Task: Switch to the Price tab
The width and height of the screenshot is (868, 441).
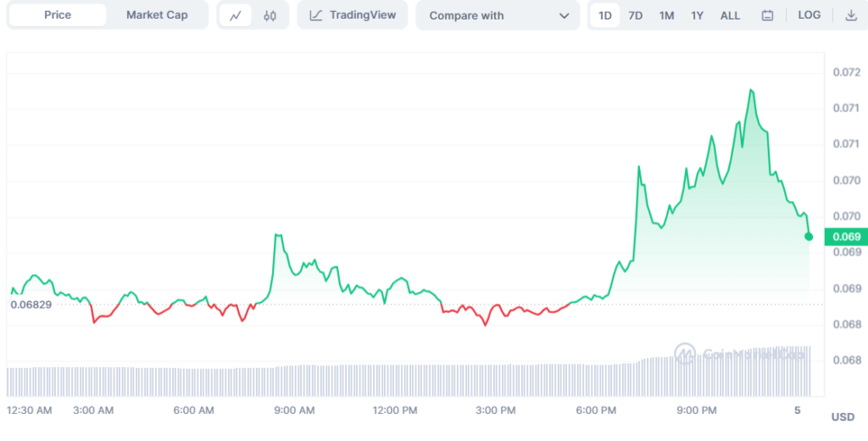Action: [58, 15]
